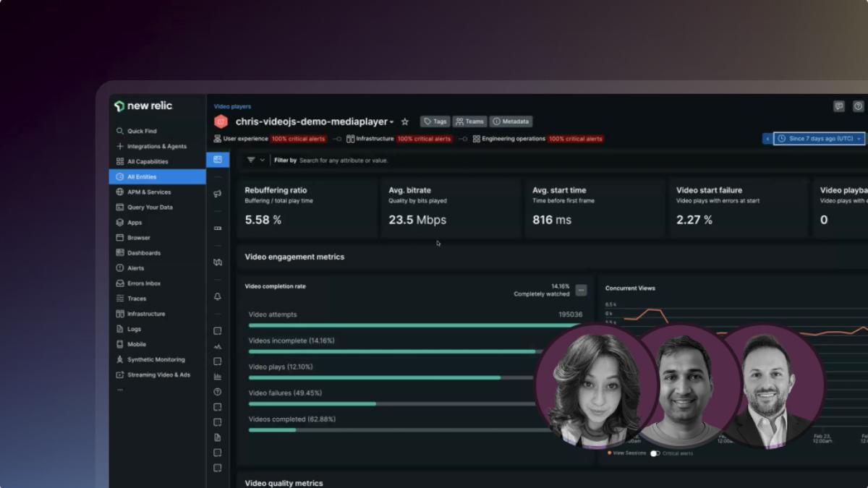Go to Streaming Video & Ads
The width and height of the screenshot is (868, 488).
coord(158,374)
